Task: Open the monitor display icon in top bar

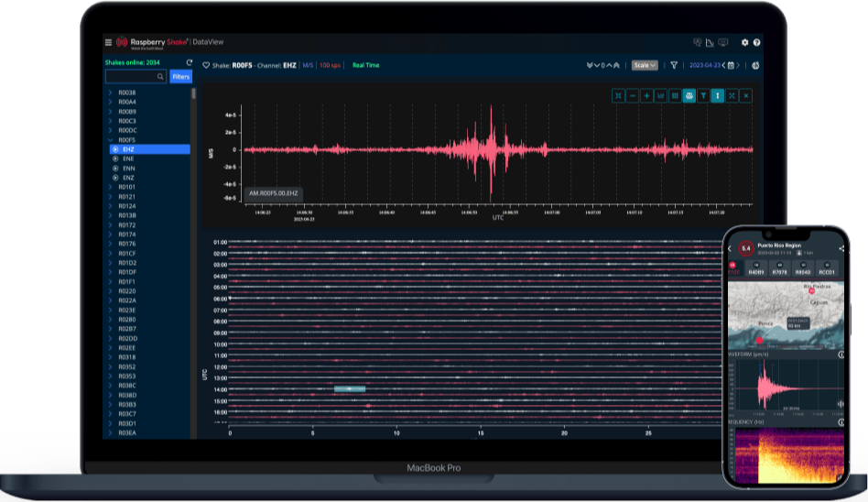Action: click(x=723, y=42)
